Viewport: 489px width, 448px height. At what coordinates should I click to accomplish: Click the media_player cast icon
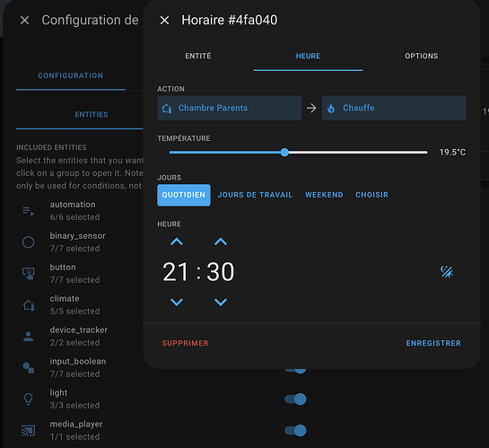(29, 430)
